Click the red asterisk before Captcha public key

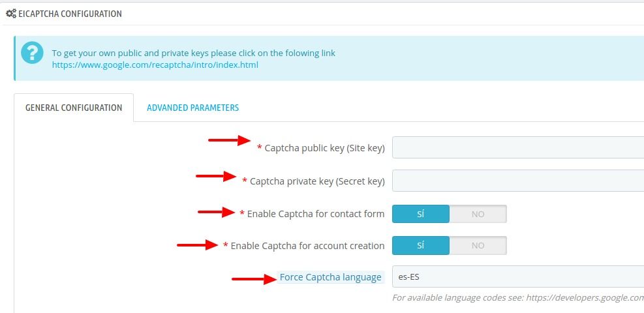[260, 147]
